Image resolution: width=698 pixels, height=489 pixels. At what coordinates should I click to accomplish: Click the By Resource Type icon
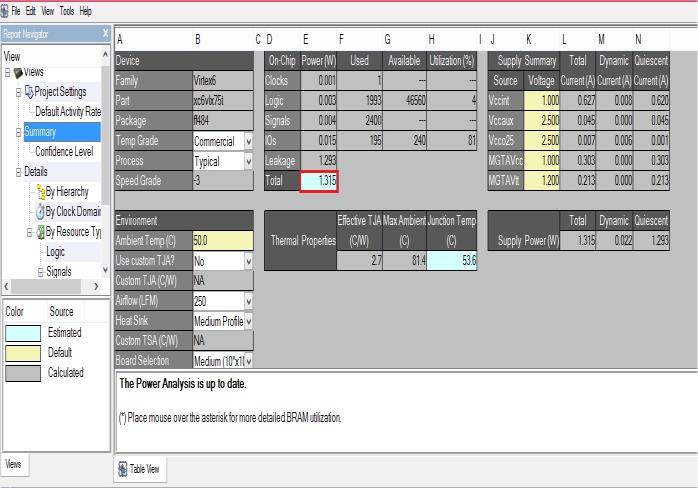(41, 232)
